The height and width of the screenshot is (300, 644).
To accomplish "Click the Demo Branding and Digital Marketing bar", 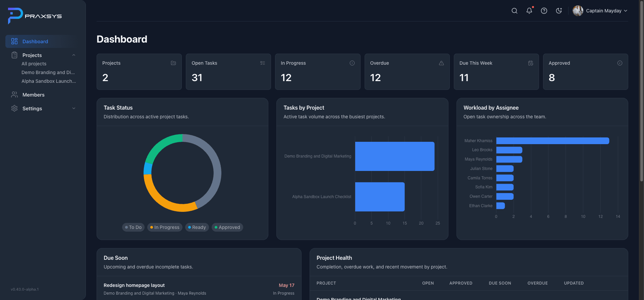I will click(395, 156).
